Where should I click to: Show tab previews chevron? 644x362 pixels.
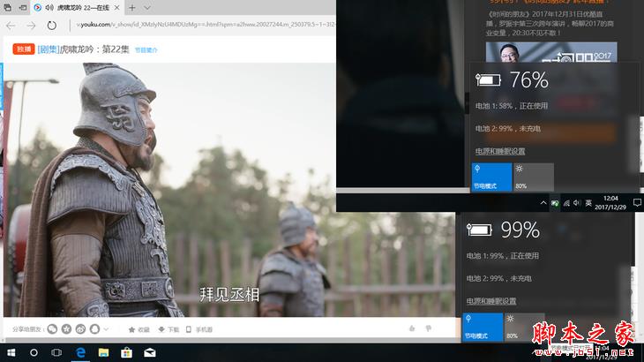147,7
